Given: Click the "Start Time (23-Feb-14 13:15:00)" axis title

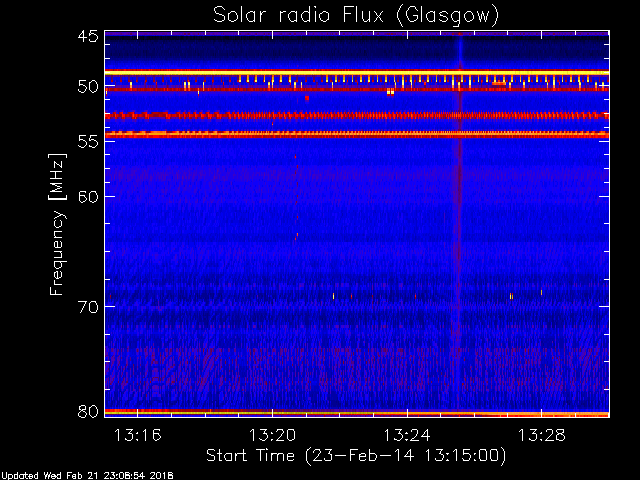Looking at the screenshot, I should 356,456.
